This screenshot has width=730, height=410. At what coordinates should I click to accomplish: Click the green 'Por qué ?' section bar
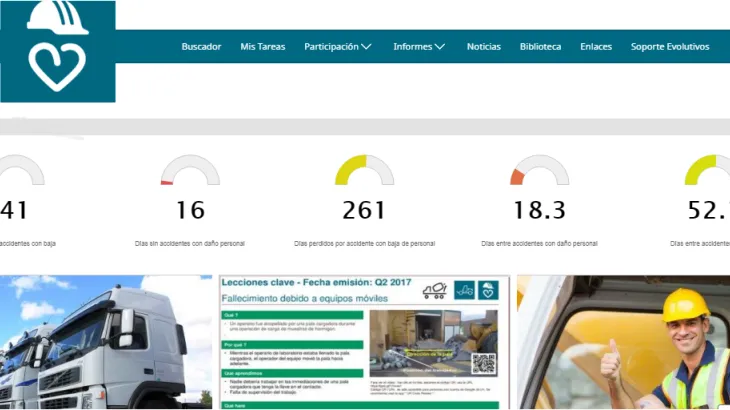(292, 345)
